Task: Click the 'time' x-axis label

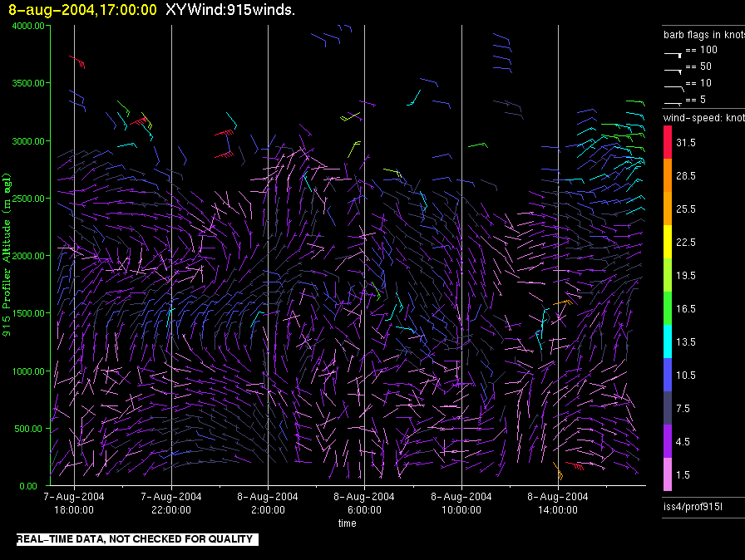Action: [x=348, y=523]
